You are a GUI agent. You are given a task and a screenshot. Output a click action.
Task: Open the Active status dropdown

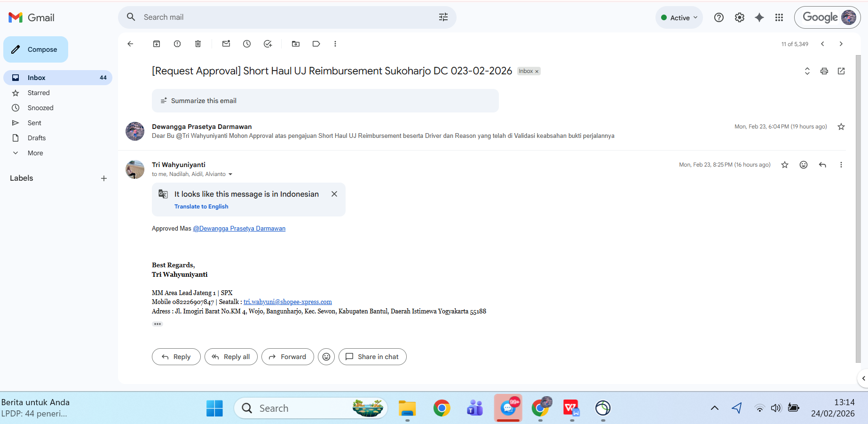tap(679, 17)
